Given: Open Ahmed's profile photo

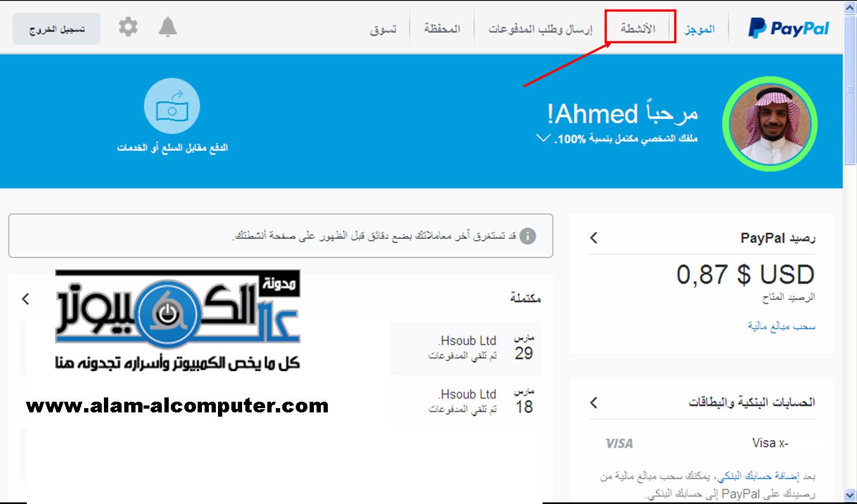Looking at the screenshot, I should coord(770,124).
